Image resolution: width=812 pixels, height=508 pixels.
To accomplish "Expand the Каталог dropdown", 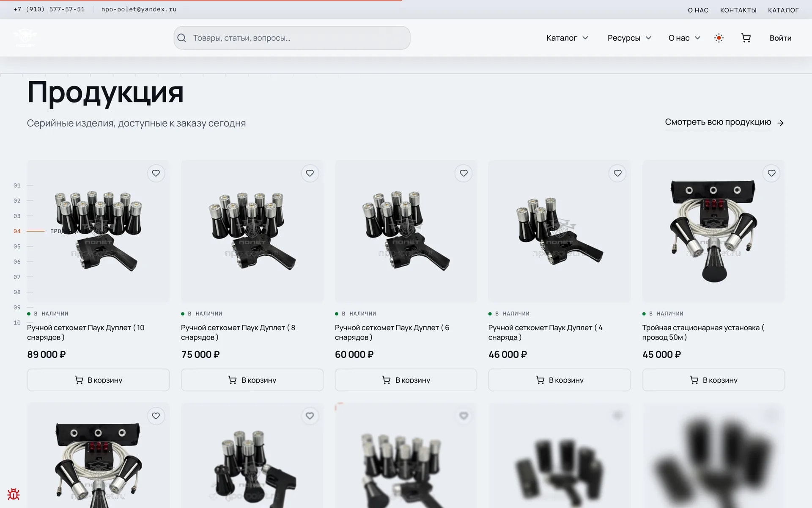I will pyautogui.click(x=567, y=38).
